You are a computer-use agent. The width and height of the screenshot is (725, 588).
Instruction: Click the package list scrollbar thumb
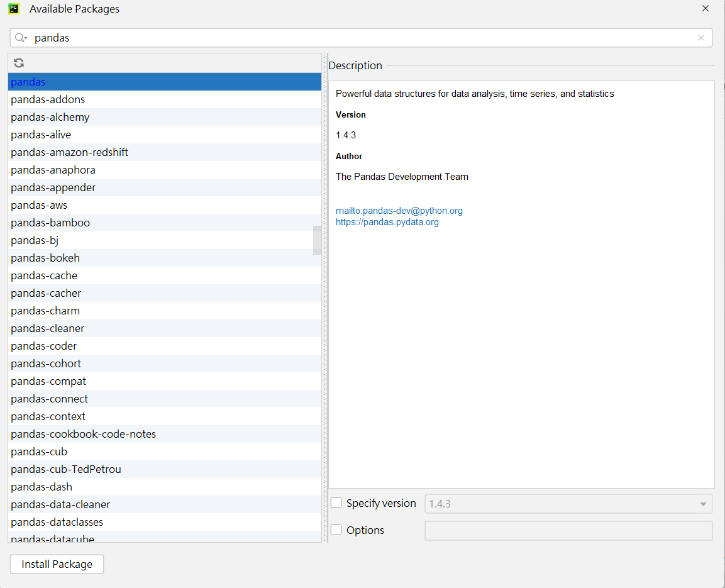pyautogui.click(x=317, y=240)
